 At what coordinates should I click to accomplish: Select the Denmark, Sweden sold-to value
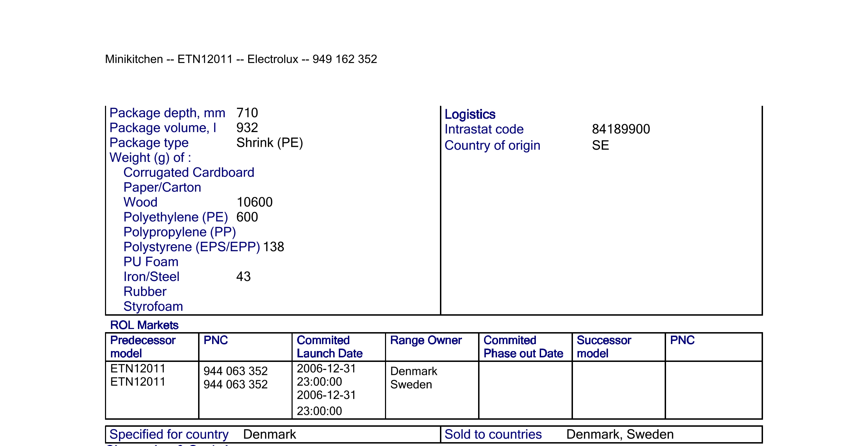[620, 434]
